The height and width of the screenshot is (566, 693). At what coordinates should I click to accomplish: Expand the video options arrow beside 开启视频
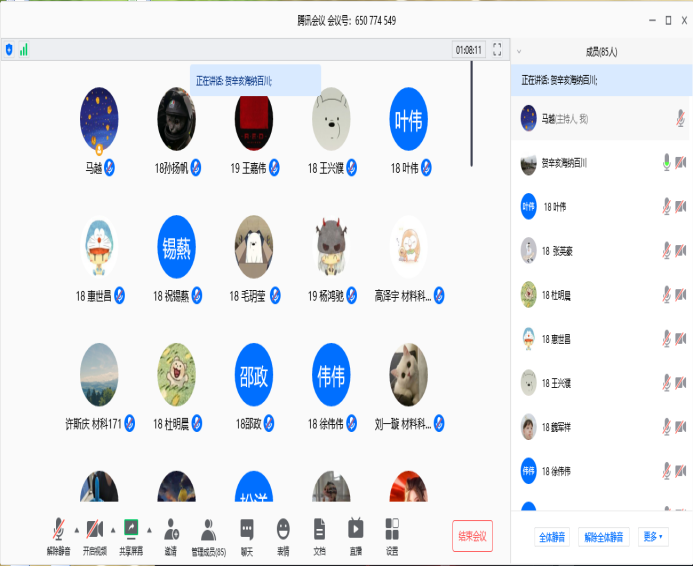click(x=111, y=529)
